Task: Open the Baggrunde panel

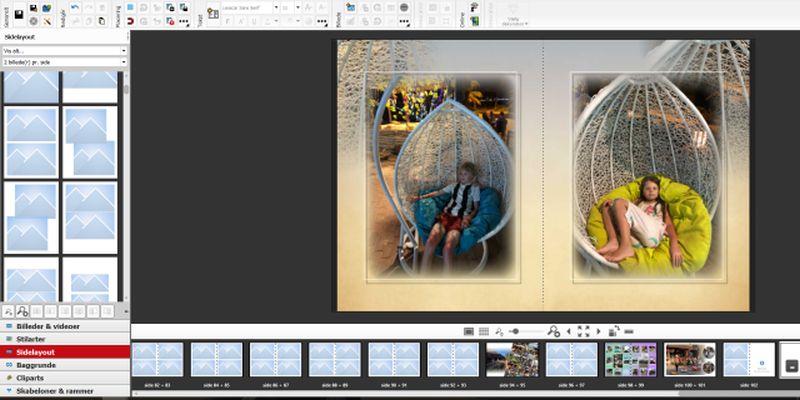Action: [65, 365]
